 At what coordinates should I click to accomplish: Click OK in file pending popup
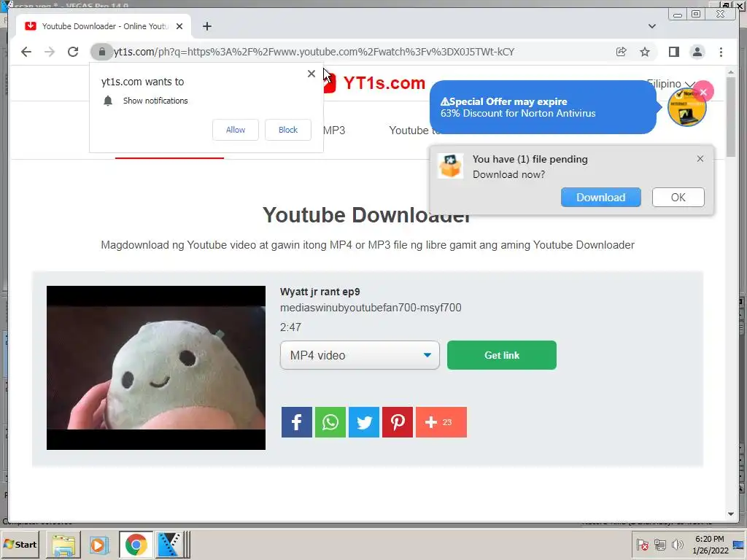point(678,197)
